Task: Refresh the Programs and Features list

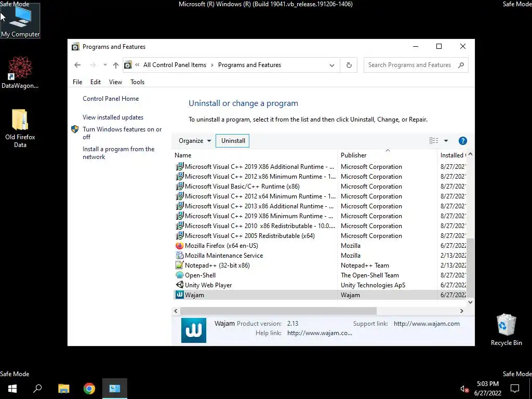Action: 349,65
